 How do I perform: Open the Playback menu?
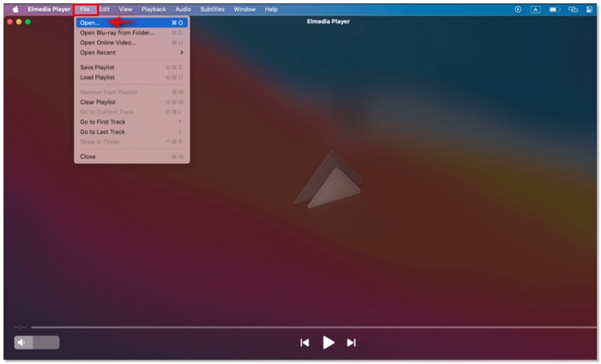pyautogui.click(x=154, y=9)
